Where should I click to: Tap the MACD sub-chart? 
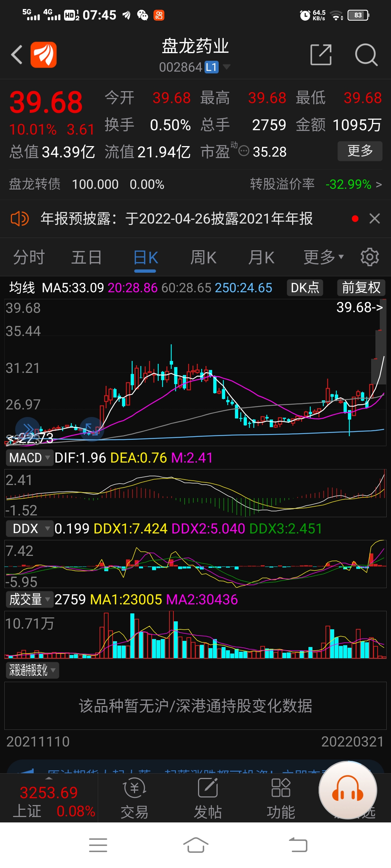click(x=195, y=493)
